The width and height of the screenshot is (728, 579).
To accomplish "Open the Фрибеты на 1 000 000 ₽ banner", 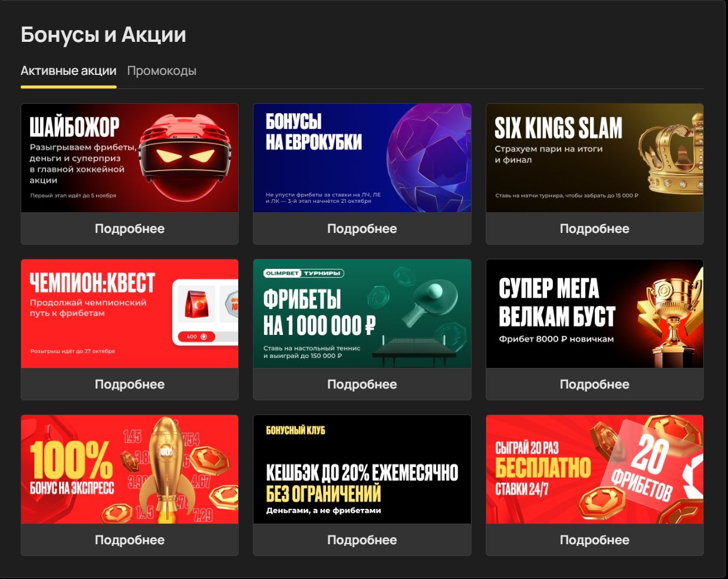I will (x=362, y=314).
